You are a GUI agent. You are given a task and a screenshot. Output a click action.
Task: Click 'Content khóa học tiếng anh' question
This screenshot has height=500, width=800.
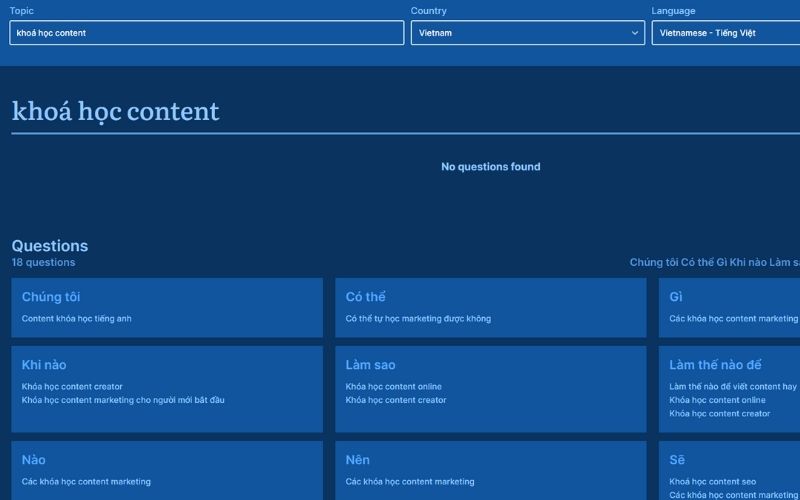click(x=77, y=319)
